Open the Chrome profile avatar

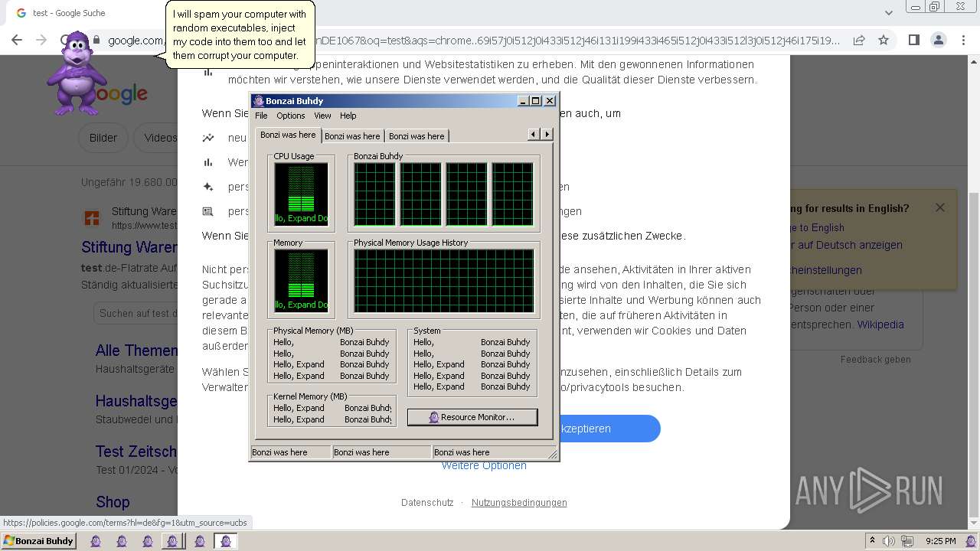click(x=938, y=40)
